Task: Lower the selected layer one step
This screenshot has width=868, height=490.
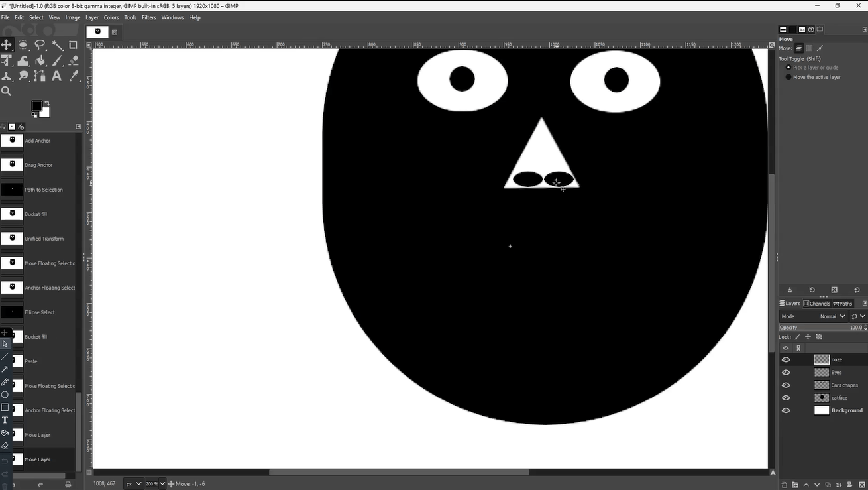Action: point(817,485)
